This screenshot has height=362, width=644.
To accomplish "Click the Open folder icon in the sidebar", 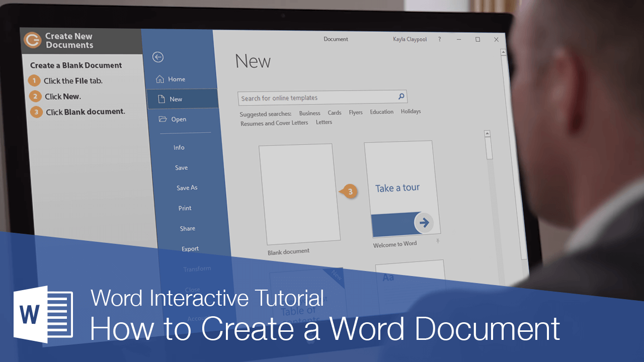I will pos(163,119).
